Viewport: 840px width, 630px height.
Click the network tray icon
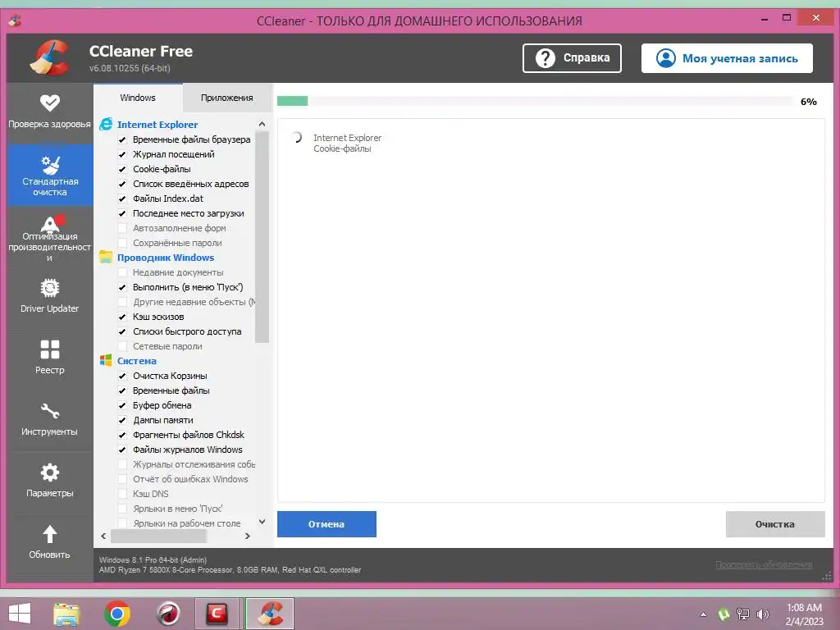click(x=743, y=614)
